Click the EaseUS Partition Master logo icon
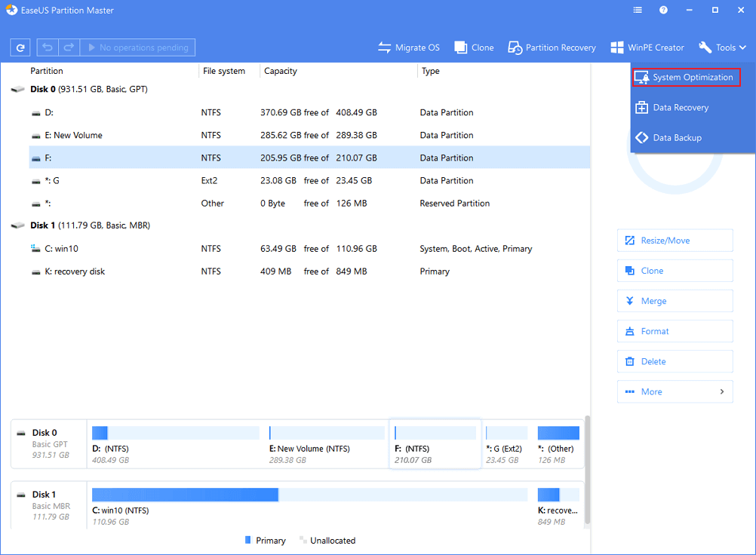The width and height of the screenshot is (756, 555). (11, 10)
